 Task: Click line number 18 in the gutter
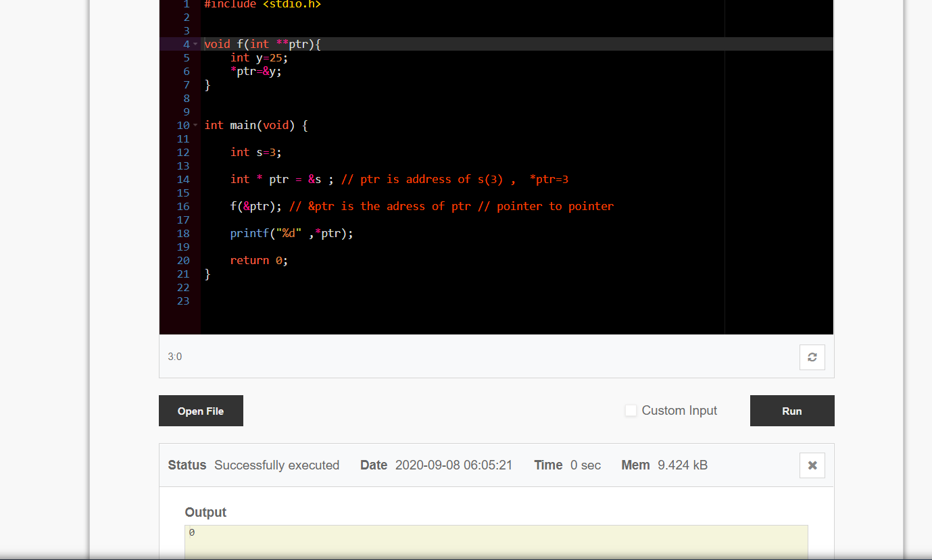click(183, 233)
